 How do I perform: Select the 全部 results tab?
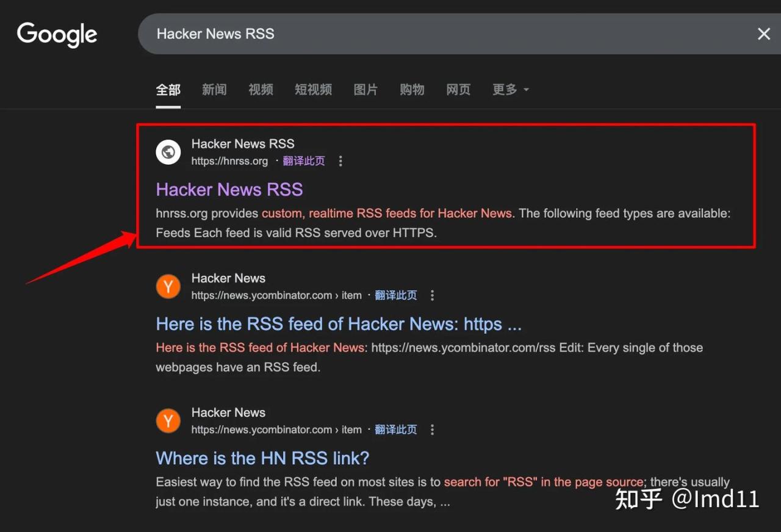point(168,90)
